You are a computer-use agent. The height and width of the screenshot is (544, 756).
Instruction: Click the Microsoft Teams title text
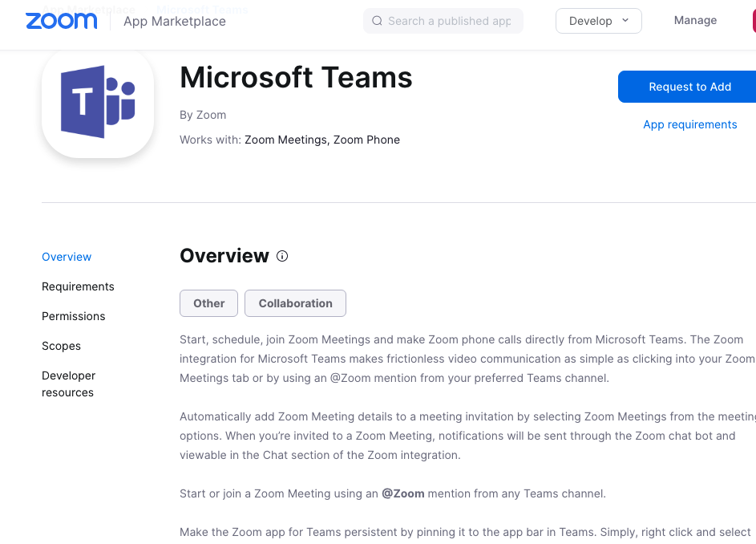(x=296, y=78)
